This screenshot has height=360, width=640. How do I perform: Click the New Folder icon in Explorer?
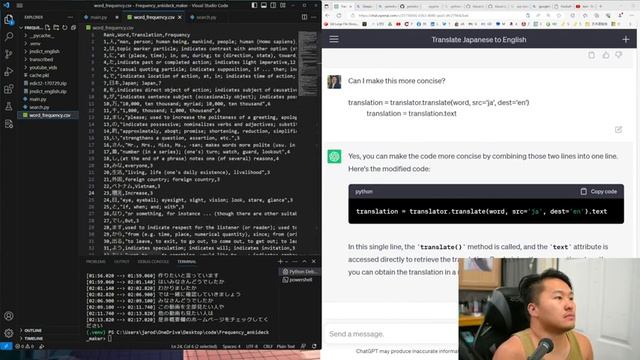(56, 27)
